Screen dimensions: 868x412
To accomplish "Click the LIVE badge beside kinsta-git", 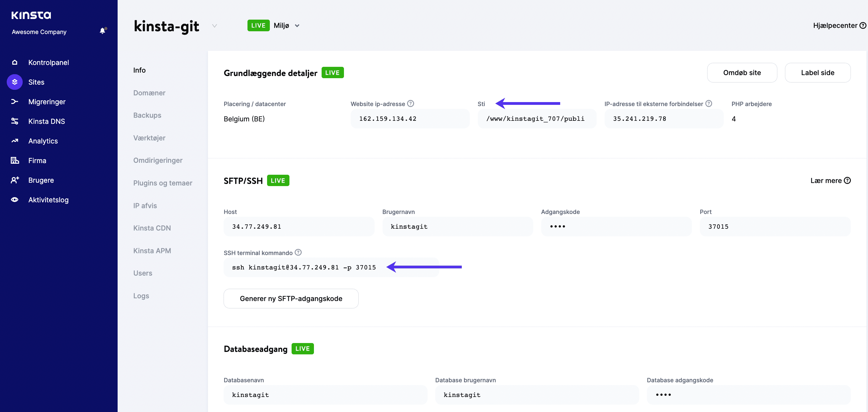I will click(x=259, y=26).
